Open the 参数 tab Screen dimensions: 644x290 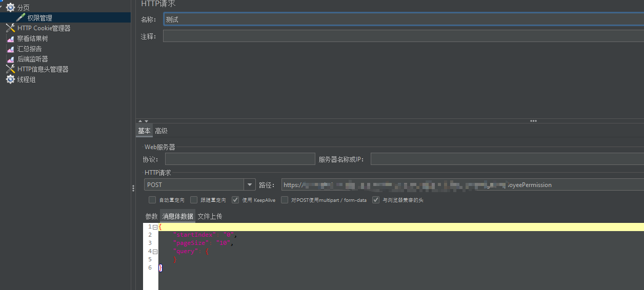pos(151,216)
